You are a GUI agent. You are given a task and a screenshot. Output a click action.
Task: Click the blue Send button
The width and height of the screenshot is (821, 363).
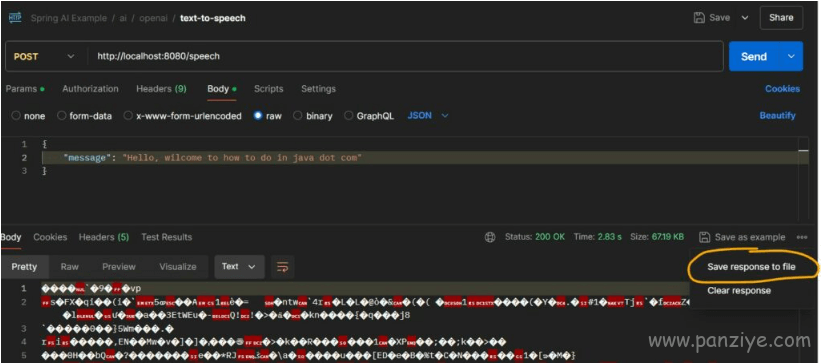point(754,57)
